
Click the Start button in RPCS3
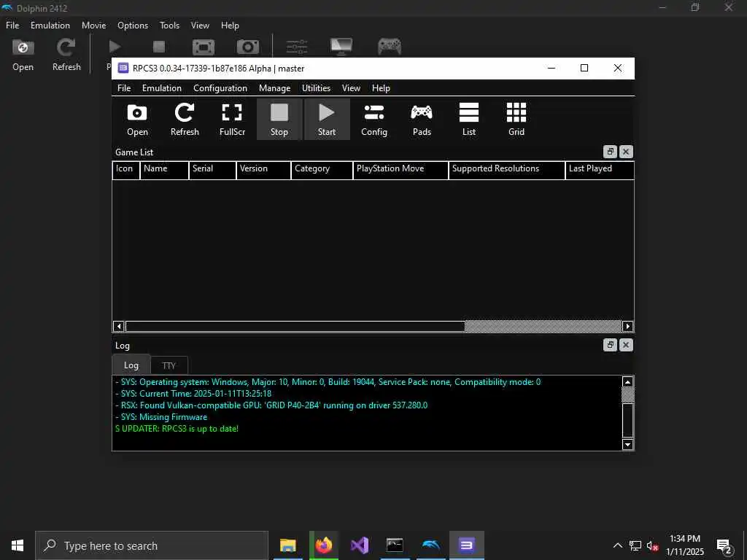click(327, 119)
